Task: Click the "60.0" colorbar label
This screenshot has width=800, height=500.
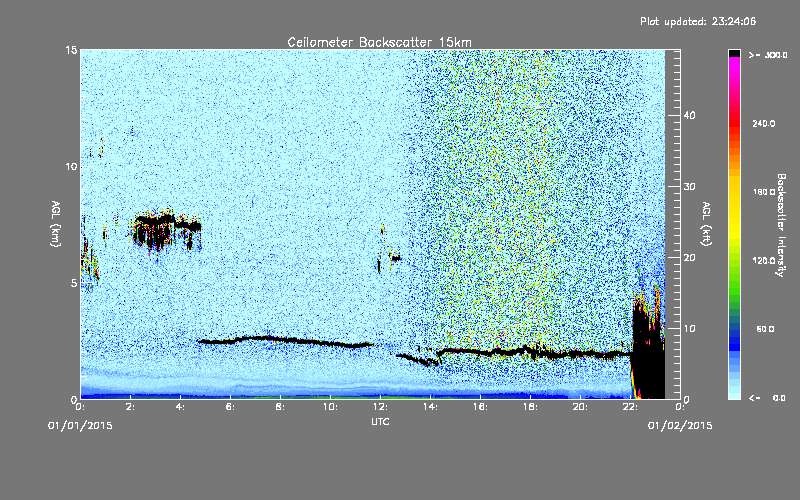Action: pyautogui.click(x=765, y=329)
